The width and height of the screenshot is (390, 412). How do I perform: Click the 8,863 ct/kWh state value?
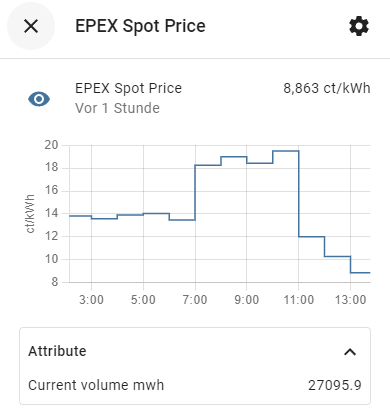327,88
